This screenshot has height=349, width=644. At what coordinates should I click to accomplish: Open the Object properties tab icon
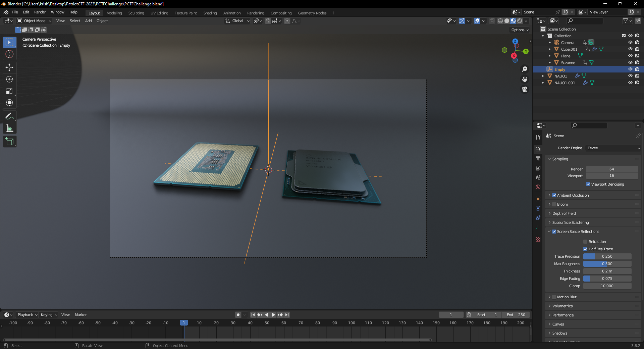538,199
